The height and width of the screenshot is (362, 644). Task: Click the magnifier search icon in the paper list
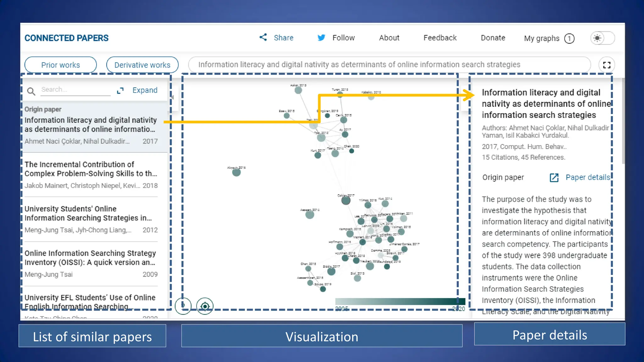31,91
